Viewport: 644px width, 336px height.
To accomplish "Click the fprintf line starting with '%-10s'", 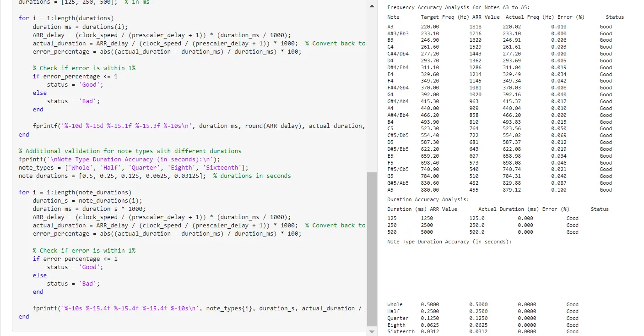I will tap(199, 308).
